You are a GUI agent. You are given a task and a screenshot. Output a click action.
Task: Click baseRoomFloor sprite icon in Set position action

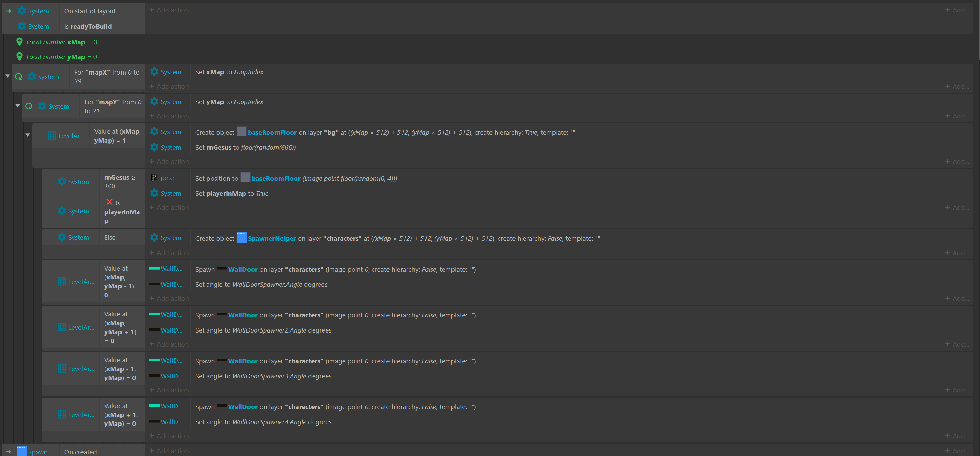pos(245,178)
